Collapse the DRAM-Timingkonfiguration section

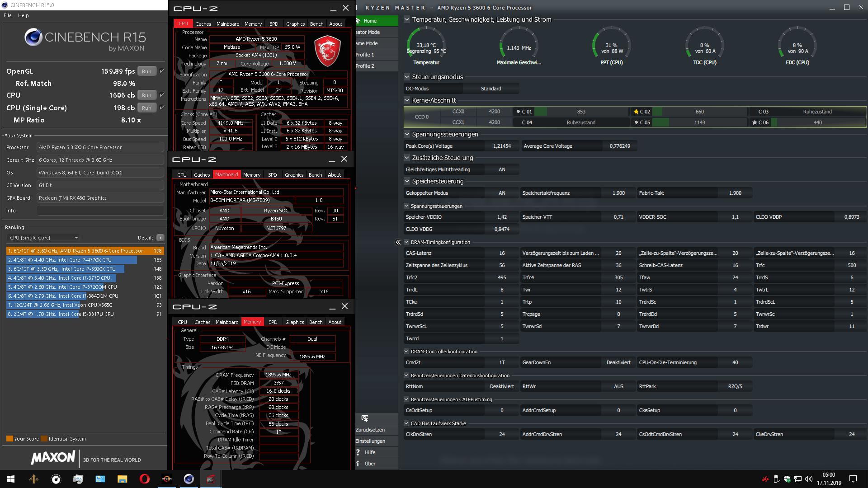coord(406,242)
